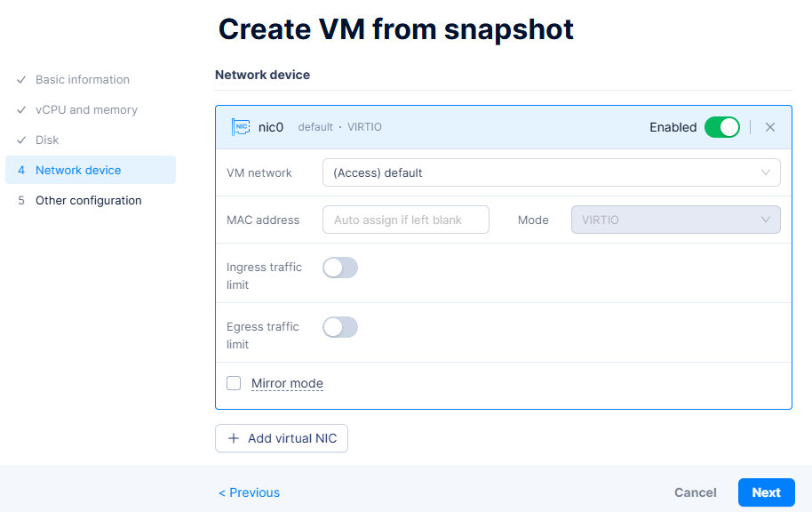Open the Other configuration step
This screenshot has width=812, height=512.
[88, 201]
